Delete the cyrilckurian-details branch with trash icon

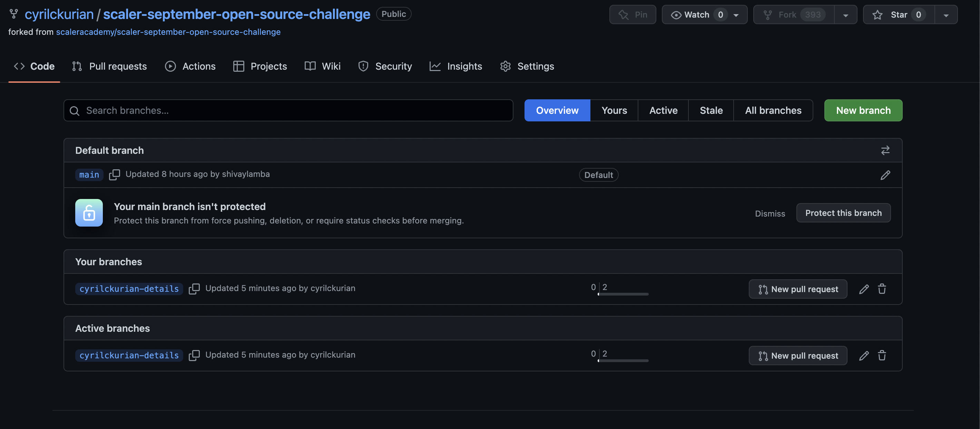point(882,289)
